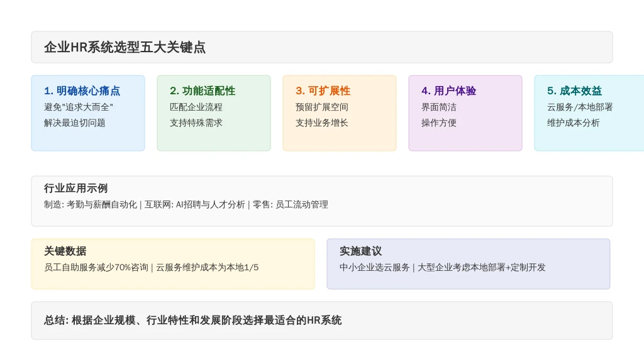
Task: Select the 5. 成本效益 card
Action: coord(589,113)
